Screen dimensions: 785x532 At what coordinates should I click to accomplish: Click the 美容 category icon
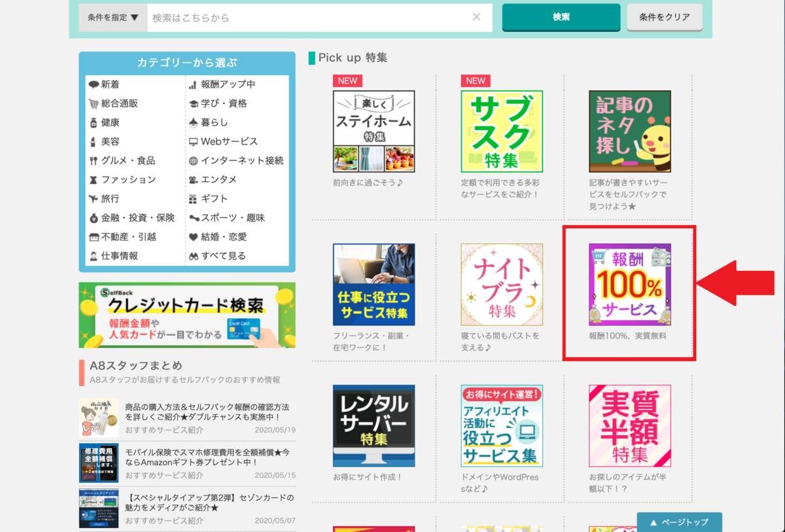point(94,141)
